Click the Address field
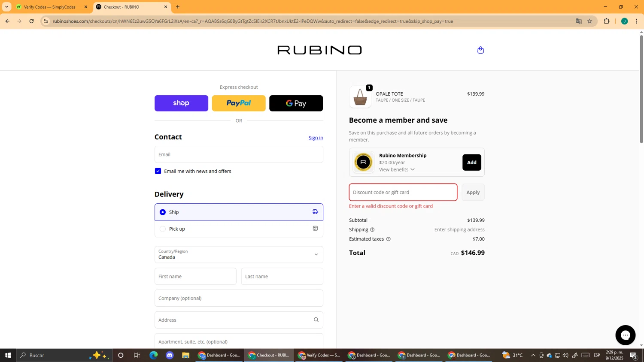Image resolution: width=644 pixels, height=362 pixels. click(239, 320)
